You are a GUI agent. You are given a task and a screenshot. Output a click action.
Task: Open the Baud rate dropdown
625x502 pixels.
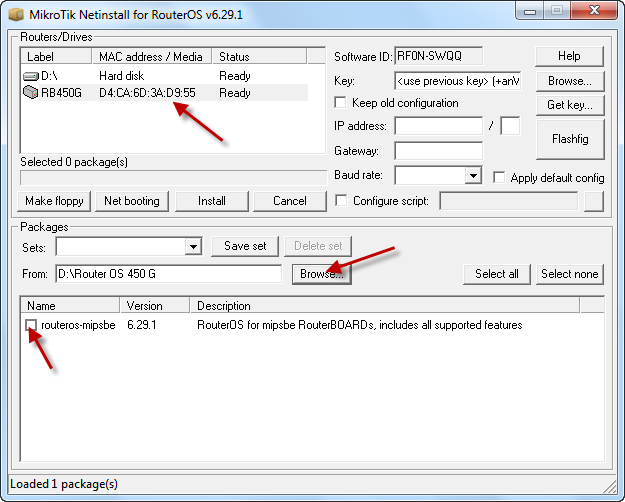point(473,175)
